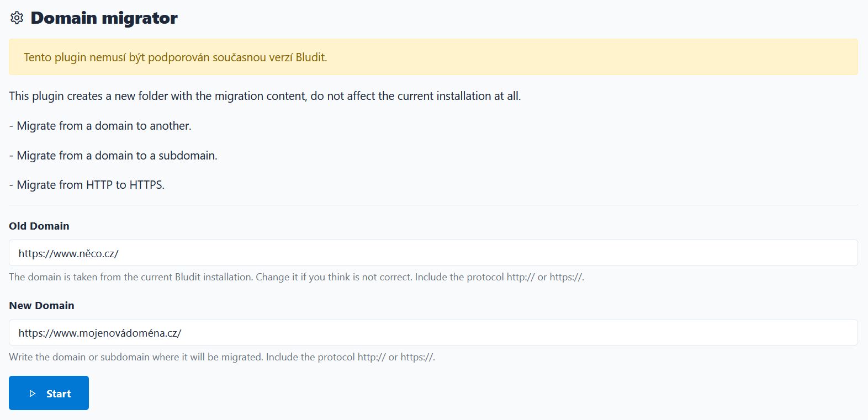868x420 pixels.
Task: Click the gear icon beside Domain migrator
Action: tap(17, 18)
